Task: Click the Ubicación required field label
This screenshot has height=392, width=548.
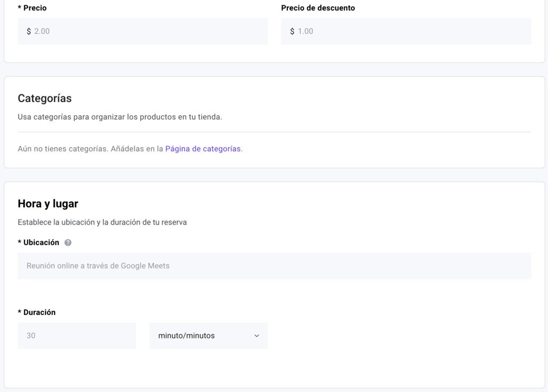Action: [x=39, y=242]
